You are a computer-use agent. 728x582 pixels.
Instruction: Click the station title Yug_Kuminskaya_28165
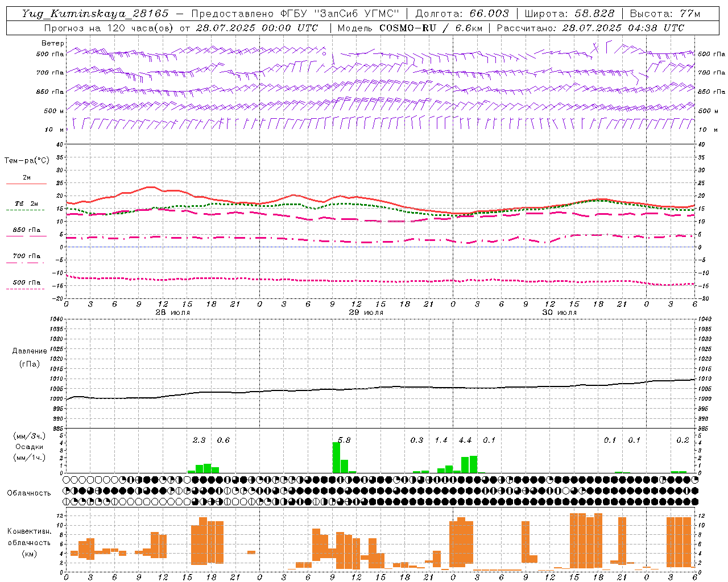click(x=96, y=14)
